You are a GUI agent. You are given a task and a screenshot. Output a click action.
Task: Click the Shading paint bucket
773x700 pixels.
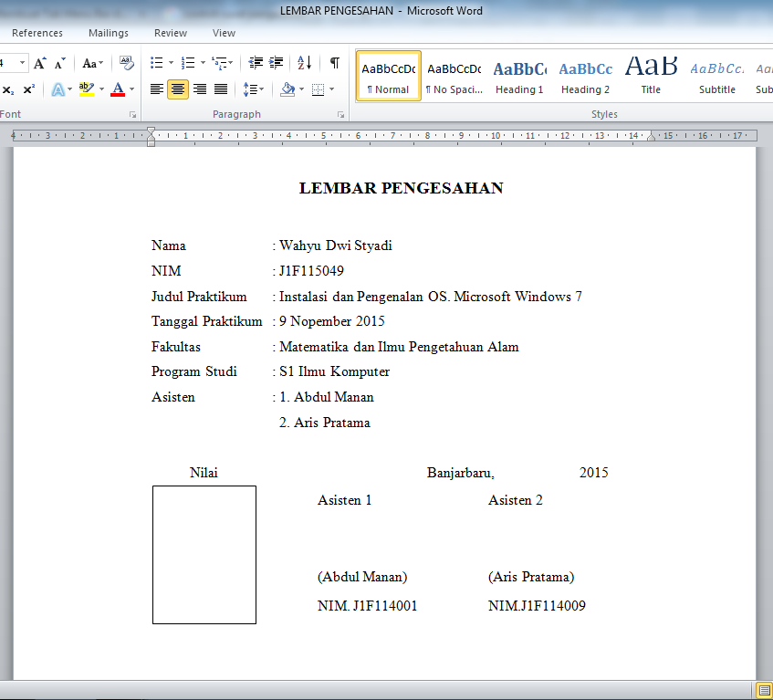287,89
